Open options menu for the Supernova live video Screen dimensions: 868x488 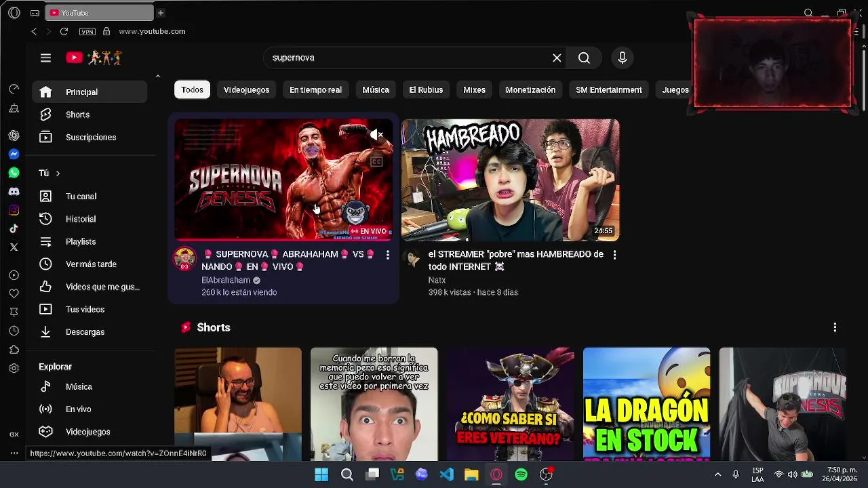(387, 255)
